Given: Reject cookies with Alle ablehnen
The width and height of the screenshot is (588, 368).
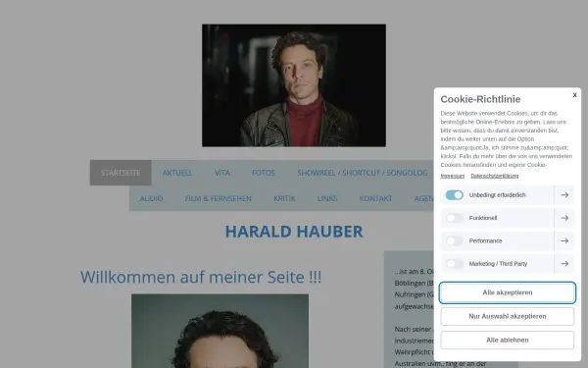Looking at the screenshot, I should point(507,340).
